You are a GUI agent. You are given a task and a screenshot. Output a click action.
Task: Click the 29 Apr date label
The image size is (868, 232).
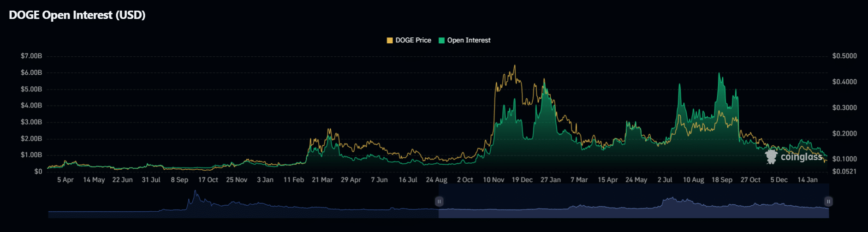pos(351,180)
